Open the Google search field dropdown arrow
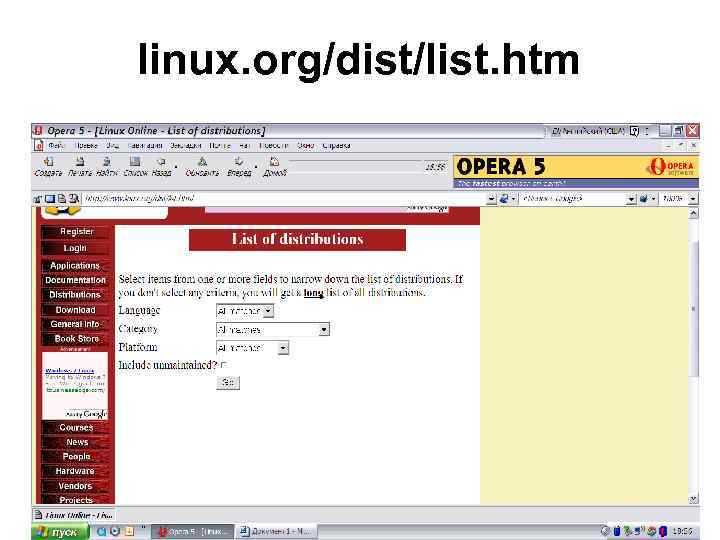The width and height of the screenshot is (720, 540). (x=631, y=199)
